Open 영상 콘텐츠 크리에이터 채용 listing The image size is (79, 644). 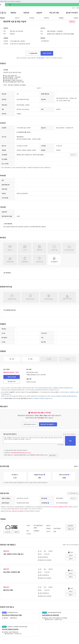tap(12, 572)
